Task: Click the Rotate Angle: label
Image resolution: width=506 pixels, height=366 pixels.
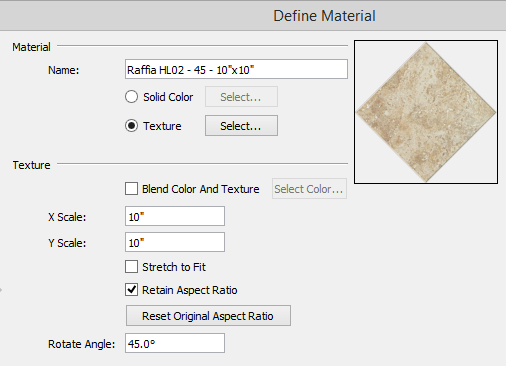Action: point(81,344)
